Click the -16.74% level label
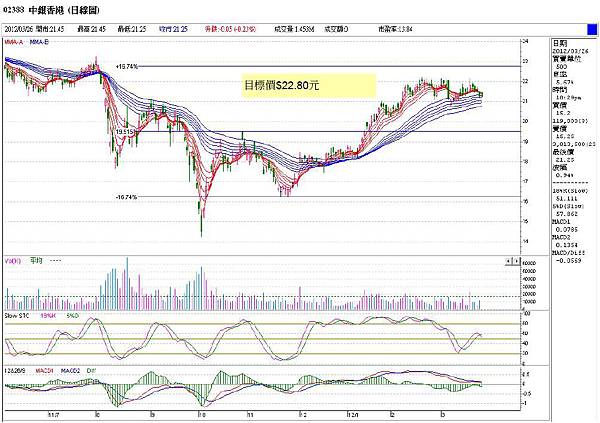Viewport: 600px width, 423px height. coord(126,197)
